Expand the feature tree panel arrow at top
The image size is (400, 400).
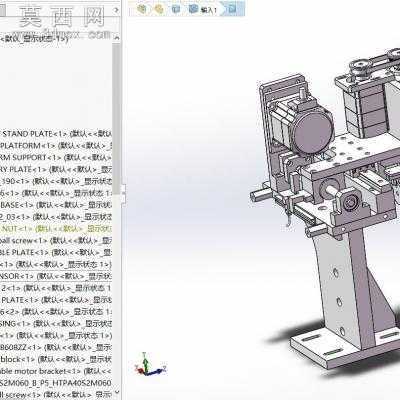click(x=116, y=10)
